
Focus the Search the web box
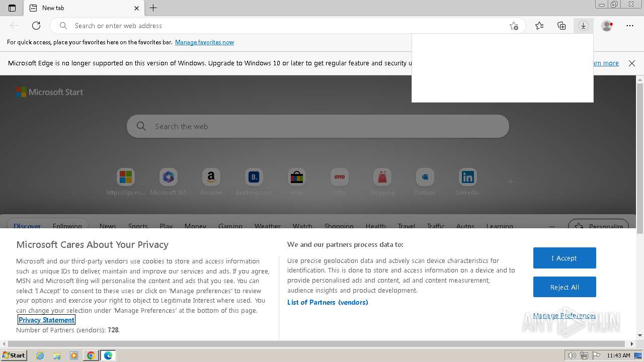tap(318, 126)
